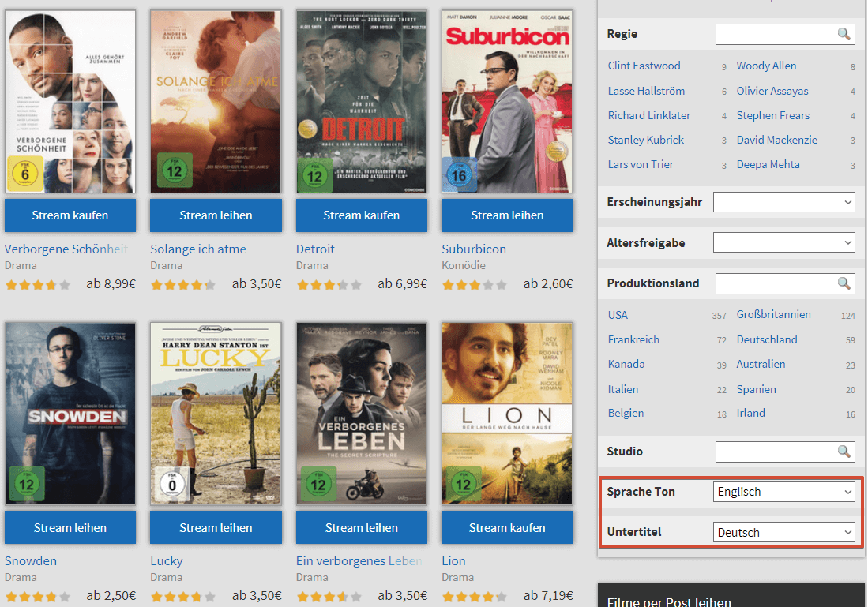Open the Lucky movie poster
Viewport: 868px width, 607px height.
click(x=216, y=414)
